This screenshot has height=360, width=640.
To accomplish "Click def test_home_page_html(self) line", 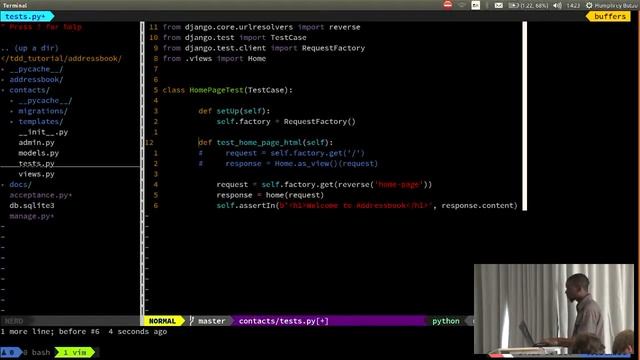I will 266,142.
